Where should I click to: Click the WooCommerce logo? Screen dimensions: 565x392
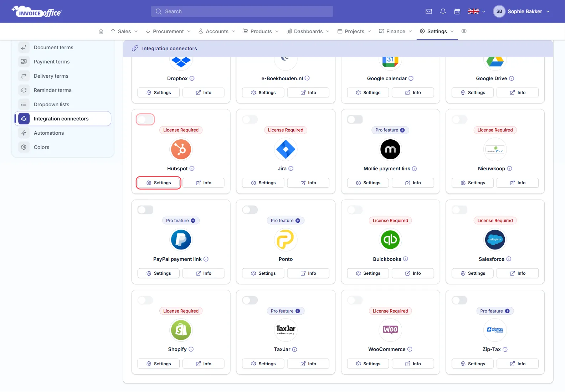[x=390, y=330]
